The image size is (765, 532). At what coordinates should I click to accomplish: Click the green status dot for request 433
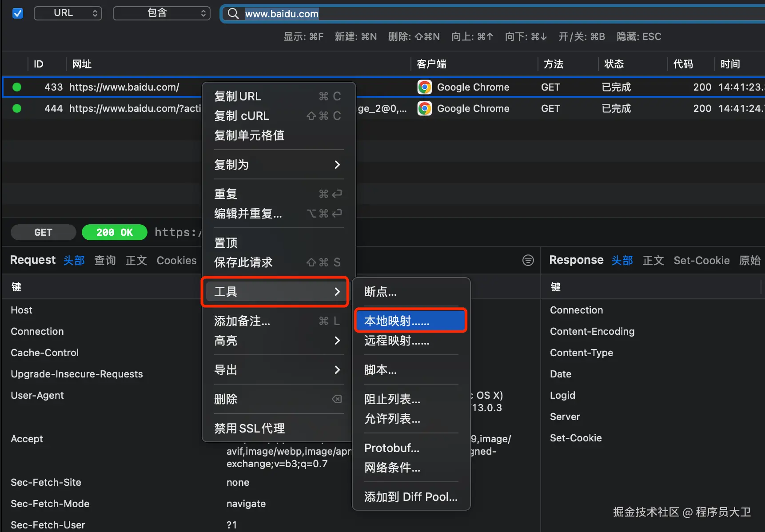pos(17,87)
